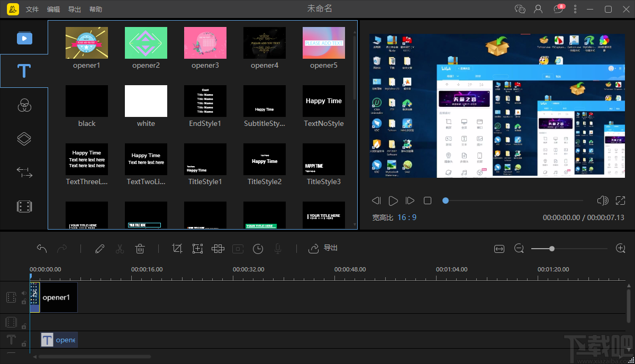
Task: Open the duration clock tool
Action: click(x=258, y=249)
